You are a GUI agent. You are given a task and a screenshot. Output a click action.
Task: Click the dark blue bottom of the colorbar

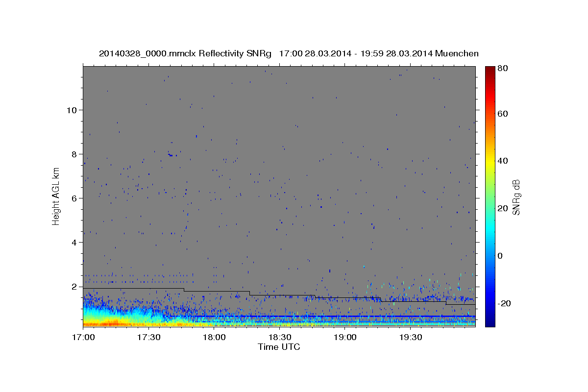[x=490, y=322]
